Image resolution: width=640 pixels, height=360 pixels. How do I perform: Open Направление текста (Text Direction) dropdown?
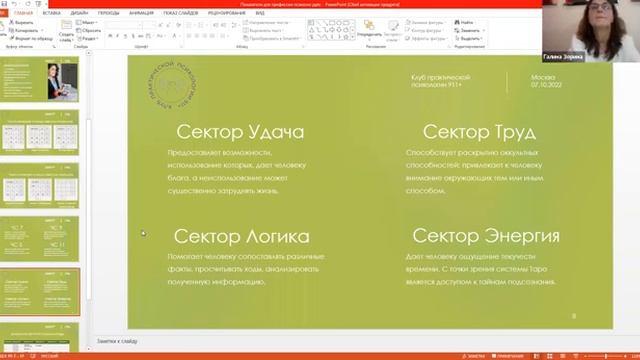click(266, 22)
